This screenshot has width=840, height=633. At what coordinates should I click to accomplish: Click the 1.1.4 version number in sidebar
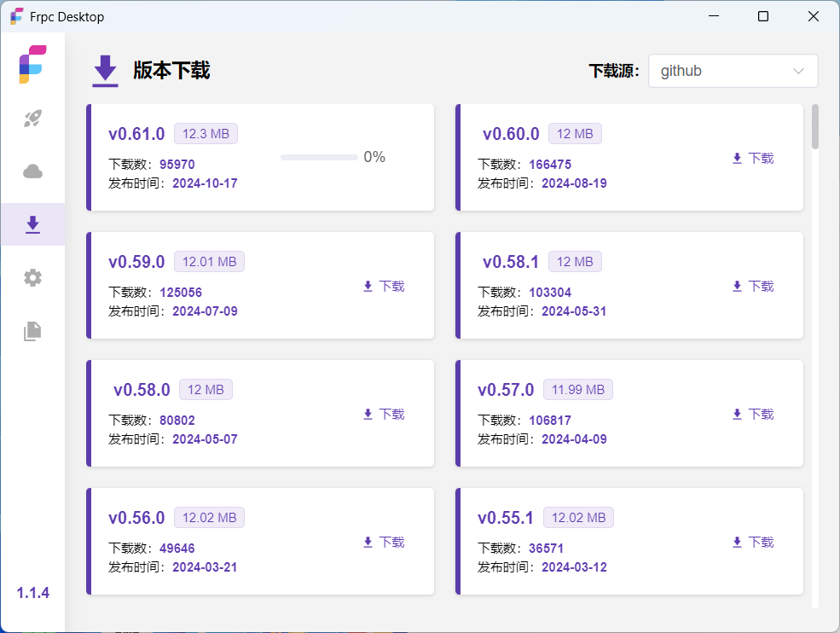click(33, 593)
